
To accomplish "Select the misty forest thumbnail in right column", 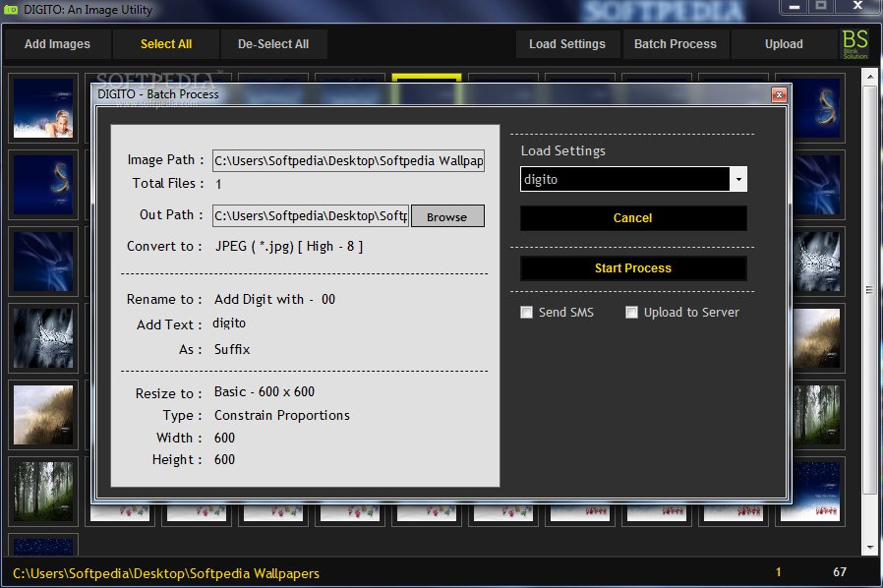I will pos(816,415).
